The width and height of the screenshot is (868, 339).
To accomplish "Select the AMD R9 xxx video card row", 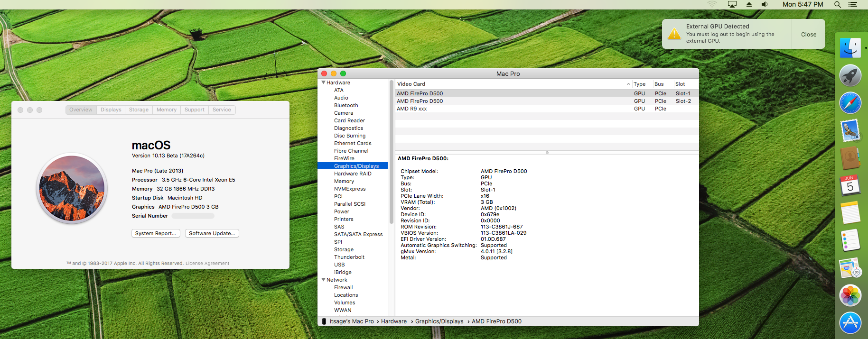I will point(547,109).
